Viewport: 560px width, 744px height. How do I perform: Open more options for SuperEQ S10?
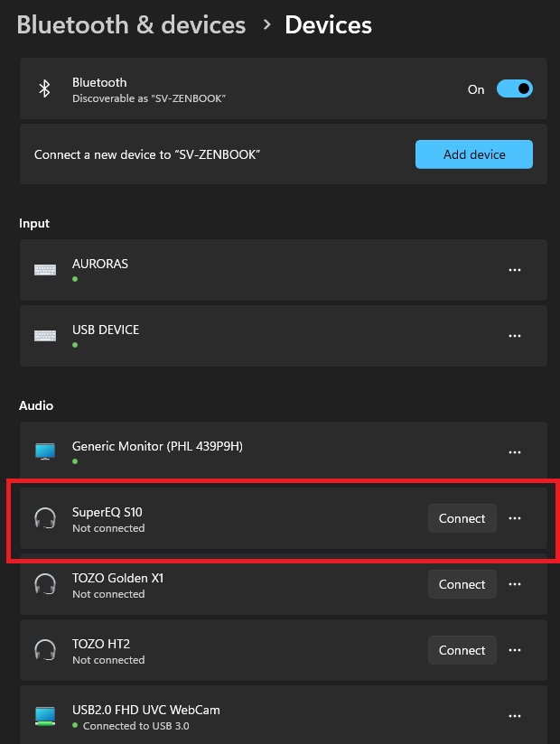click(x=515, y=518)
